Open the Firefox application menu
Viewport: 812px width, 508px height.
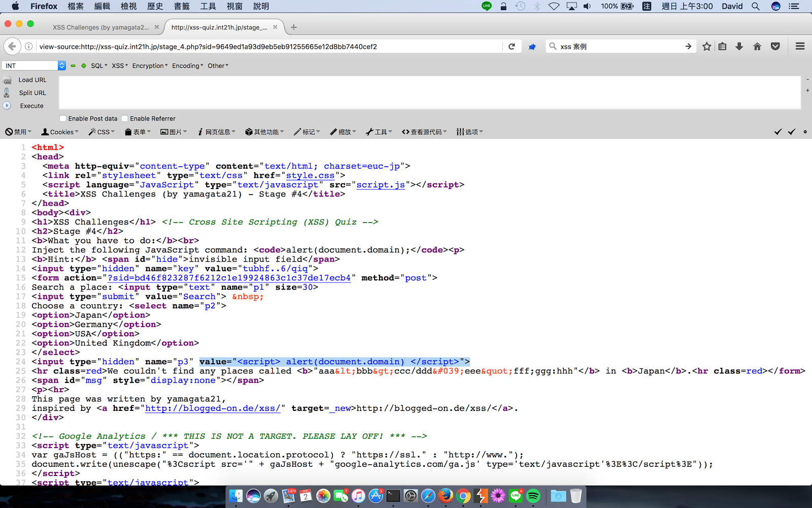click(44, 6)
